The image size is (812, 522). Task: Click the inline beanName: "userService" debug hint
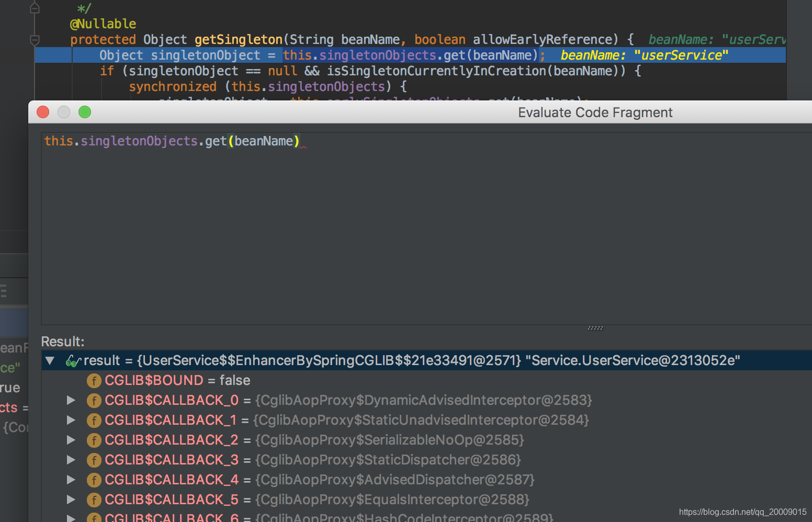(644, 55)
